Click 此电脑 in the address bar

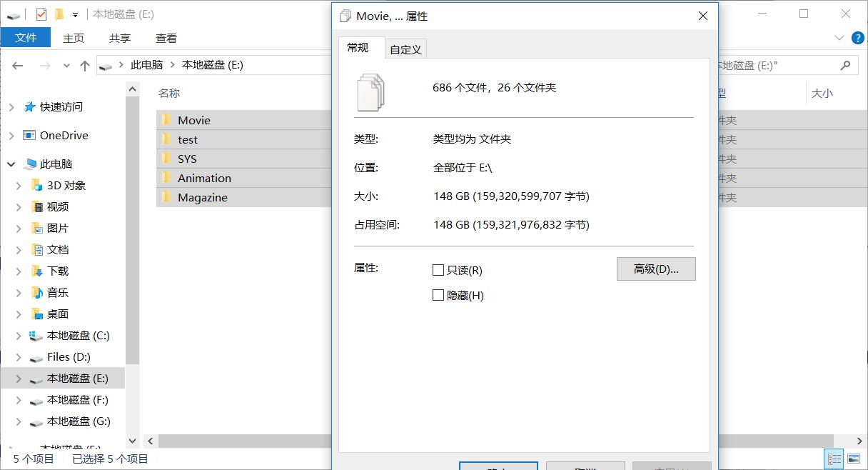point(146,64)
